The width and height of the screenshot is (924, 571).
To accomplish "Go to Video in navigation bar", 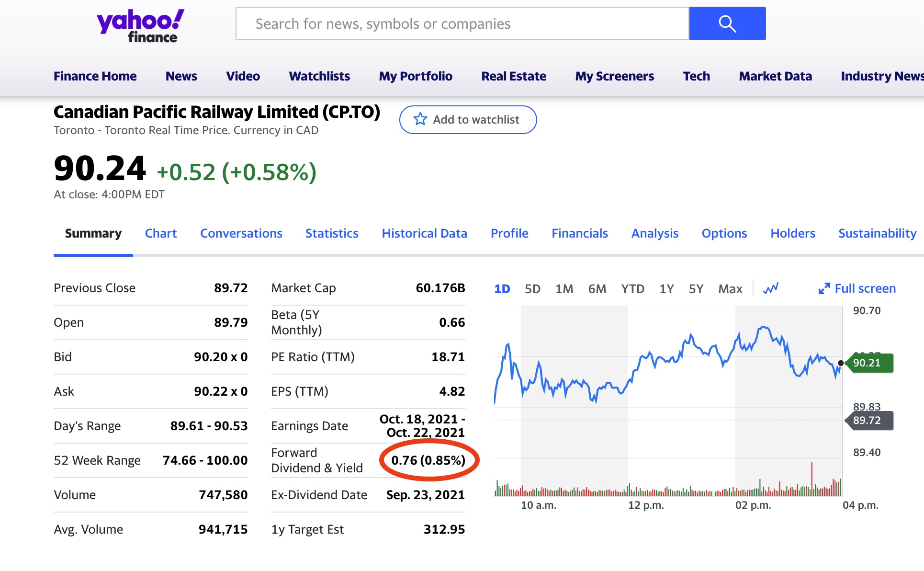I will [x=243, y=76].
